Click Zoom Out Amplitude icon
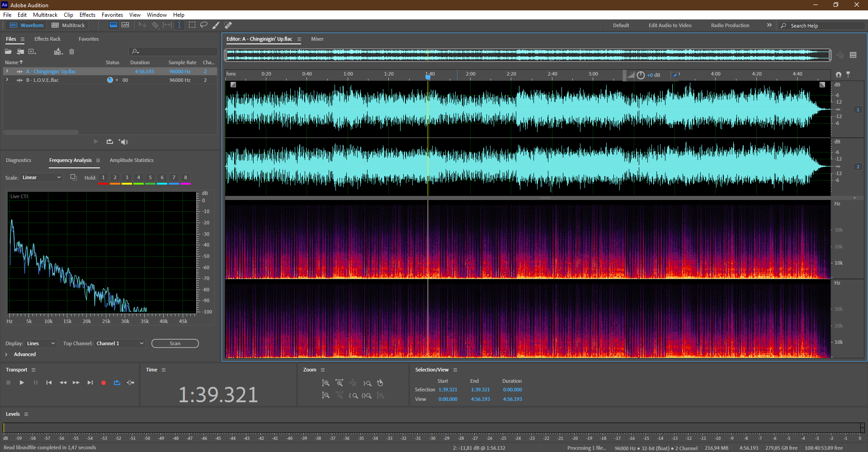The image size is (868, 452). tap(325, 395)
